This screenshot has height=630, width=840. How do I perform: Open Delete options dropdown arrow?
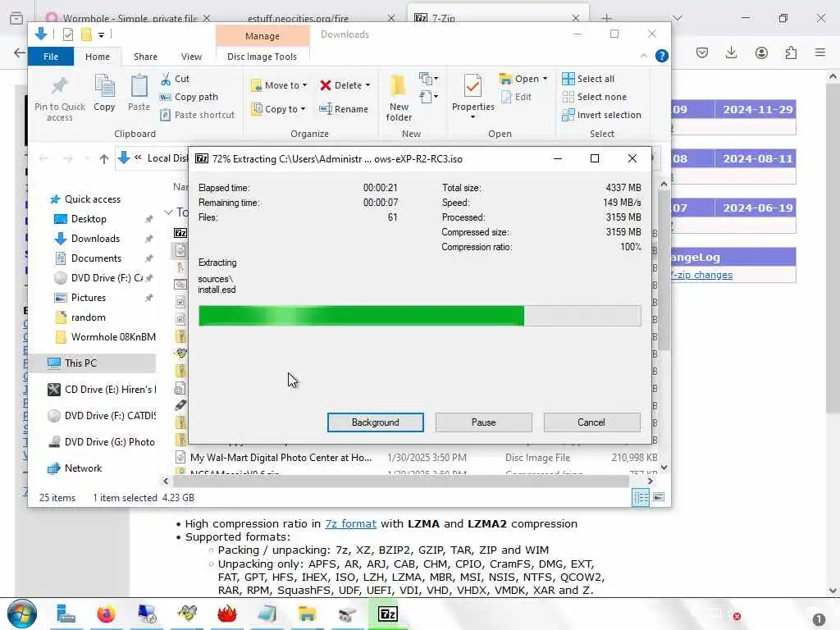(x=368, y=85)
